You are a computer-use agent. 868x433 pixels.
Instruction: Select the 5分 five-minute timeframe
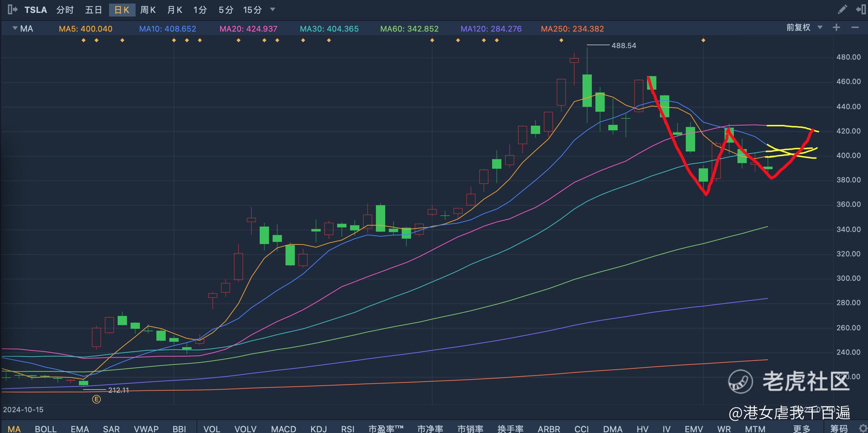pyautogui.click(x=226, y=10)
